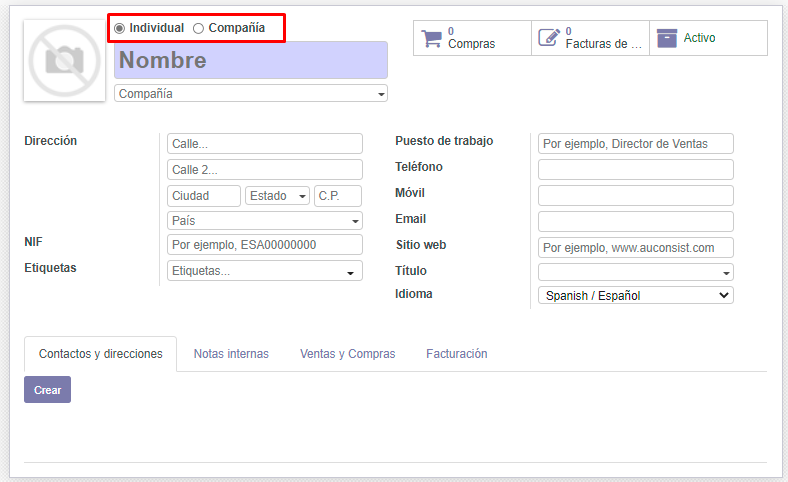Click the shopping cart Compras icon
The image size is (788, 482).
(432, 38)
